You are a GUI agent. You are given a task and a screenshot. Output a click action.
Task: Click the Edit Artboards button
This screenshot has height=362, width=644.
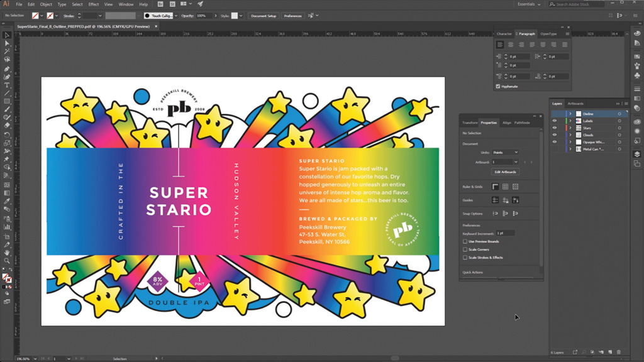(505, 172)
